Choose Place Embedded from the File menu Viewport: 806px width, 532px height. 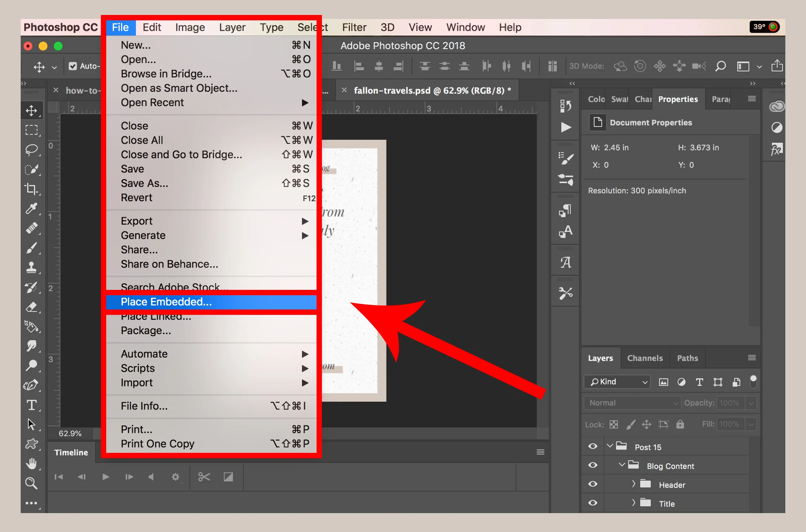coord(166,302)
